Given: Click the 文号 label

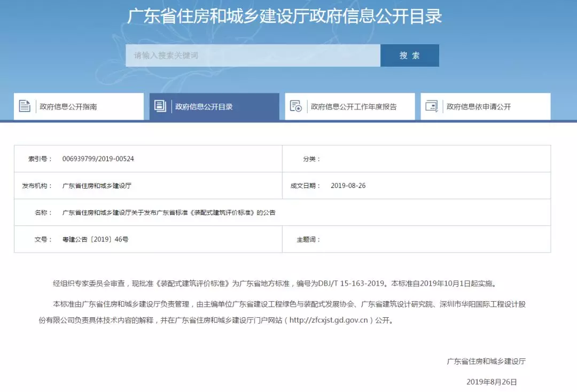Looking at the screenshot, I should click(x=43, y=239).
